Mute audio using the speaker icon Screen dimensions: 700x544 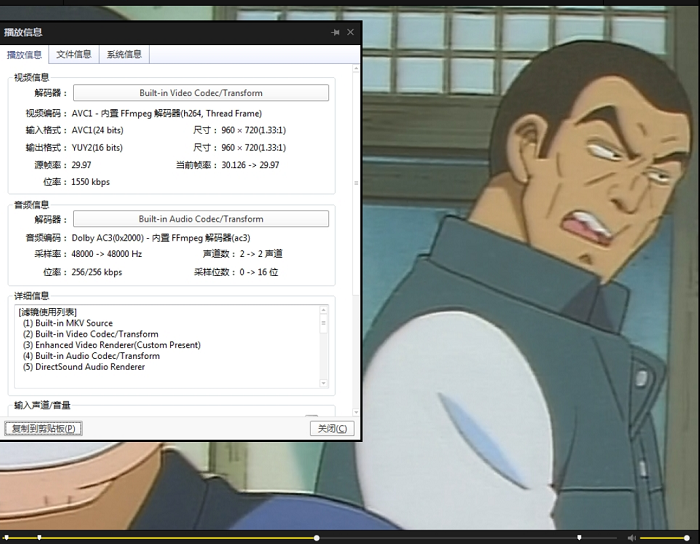(631, 538)
